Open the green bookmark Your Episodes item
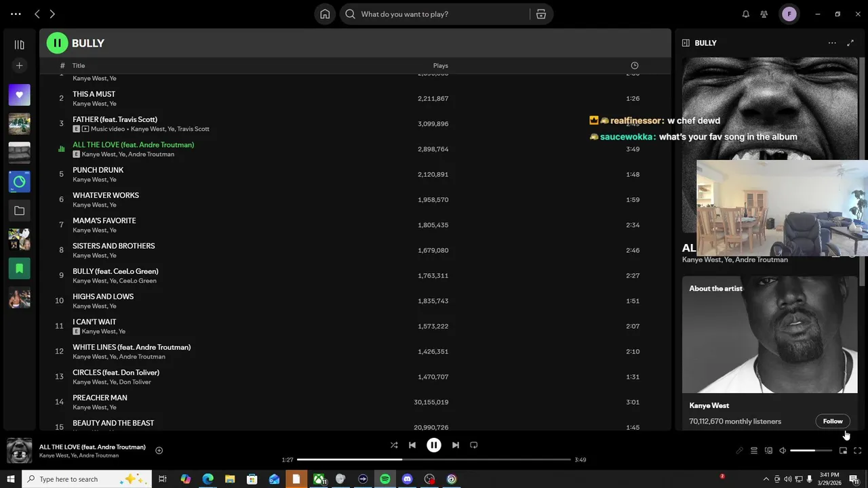 (x=19, y=268)
